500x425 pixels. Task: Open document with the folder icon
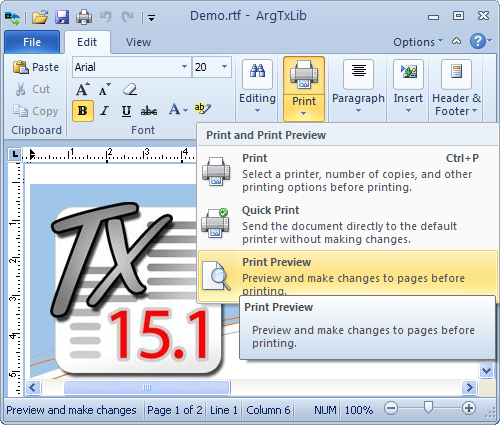point(40,17)
